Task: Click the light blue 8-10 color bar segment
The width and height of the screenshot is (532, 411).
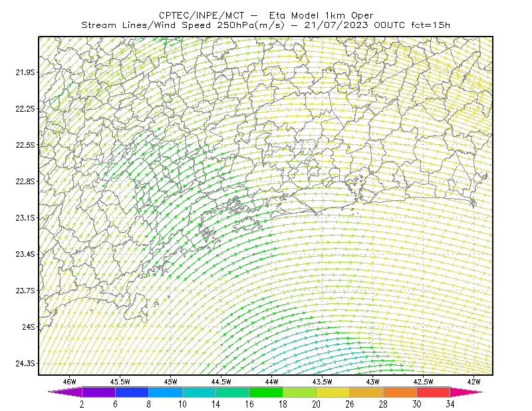Action: pos(166,392)
